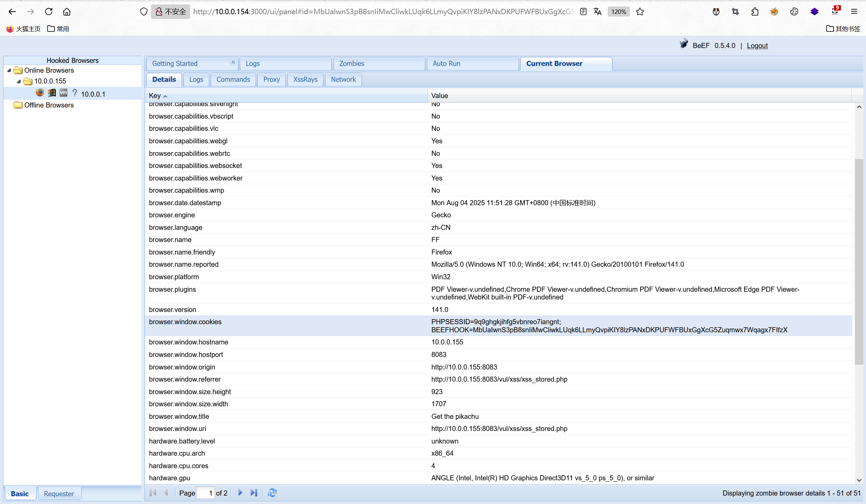
Task: Toggle reader view icon in address bar
Action: tap(583, 12)
